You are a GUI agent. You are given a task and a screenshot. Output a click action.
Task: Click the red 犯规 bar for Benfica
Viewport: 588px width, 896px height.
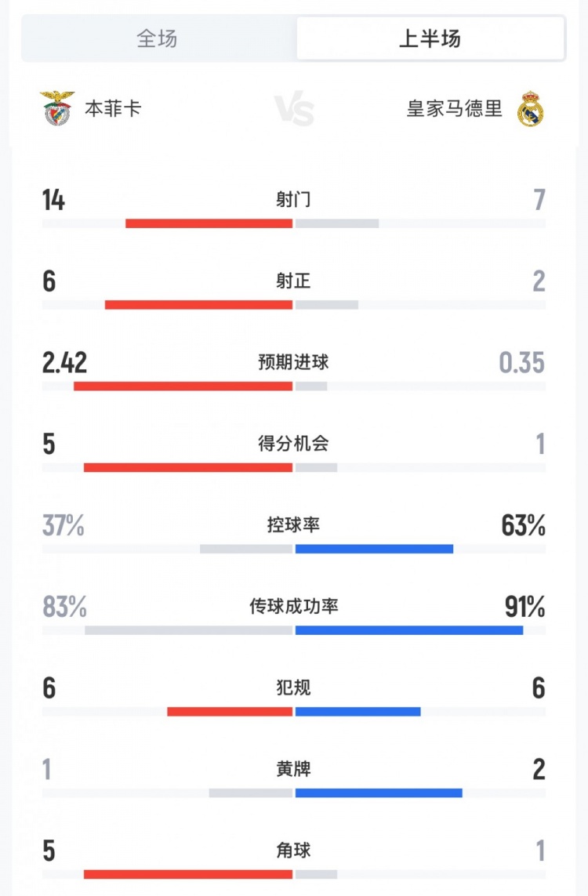point(230,711)
